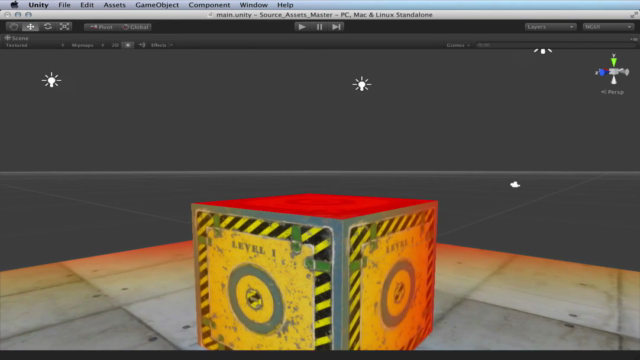This screenshot has height=360, width=640.
Task: Select the leftmost light gizmo in the scene
Action: (51, 80)
